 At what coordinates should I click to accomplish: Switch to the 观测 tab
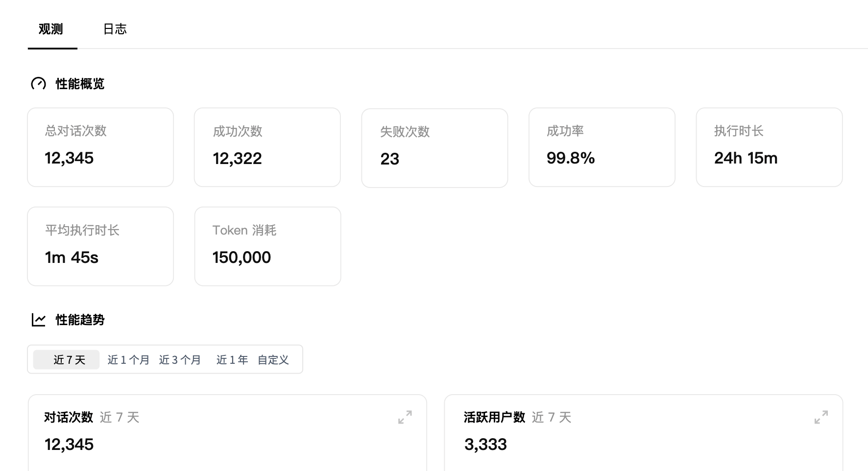51,29
